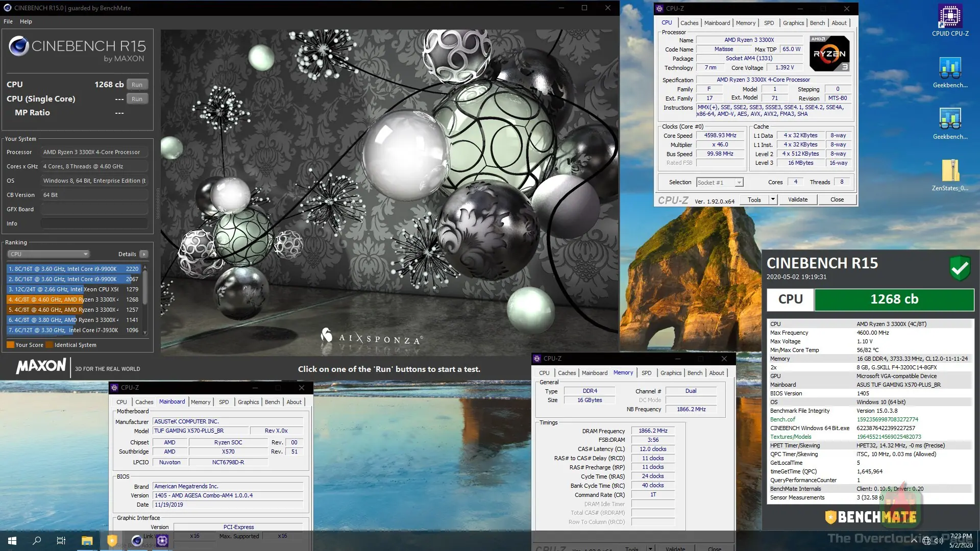Switch to Memory tab in top CPU-Z window
The image size is (980, 551).
coord(746,23)
